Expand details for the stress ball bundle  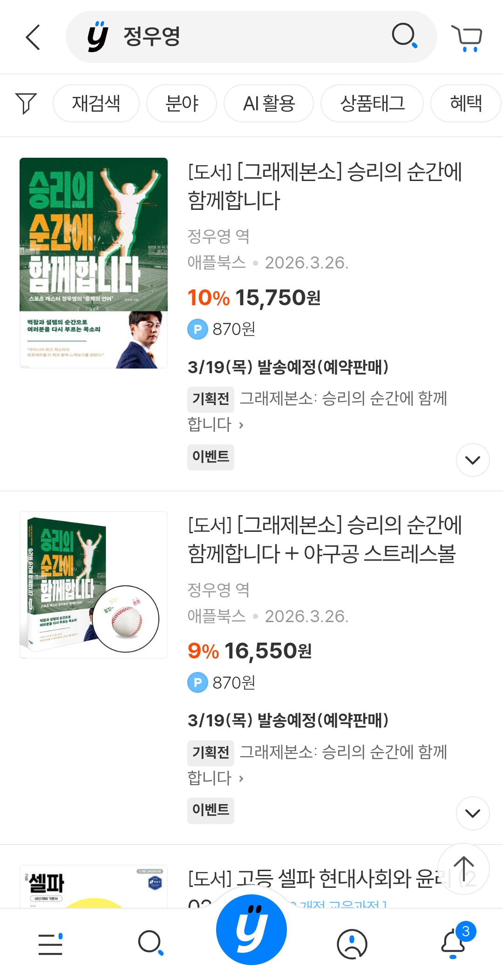point(473,813)
